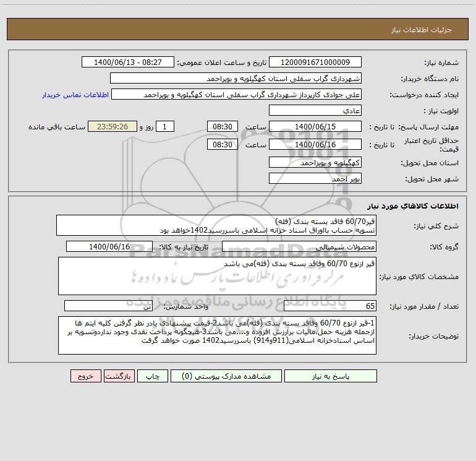Click the توضیحات خریدار text area
The width and height of the screenshot is (476, 461).
(217, 335)
